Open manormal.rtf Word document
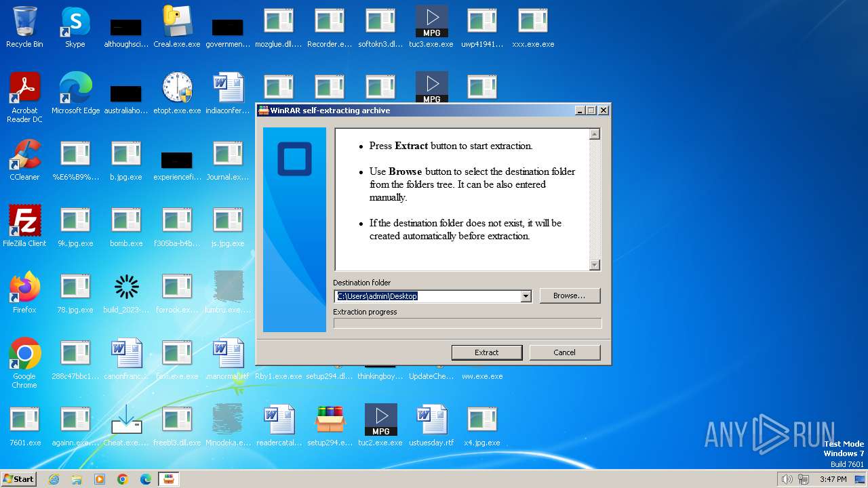 [x=228, y=359]
